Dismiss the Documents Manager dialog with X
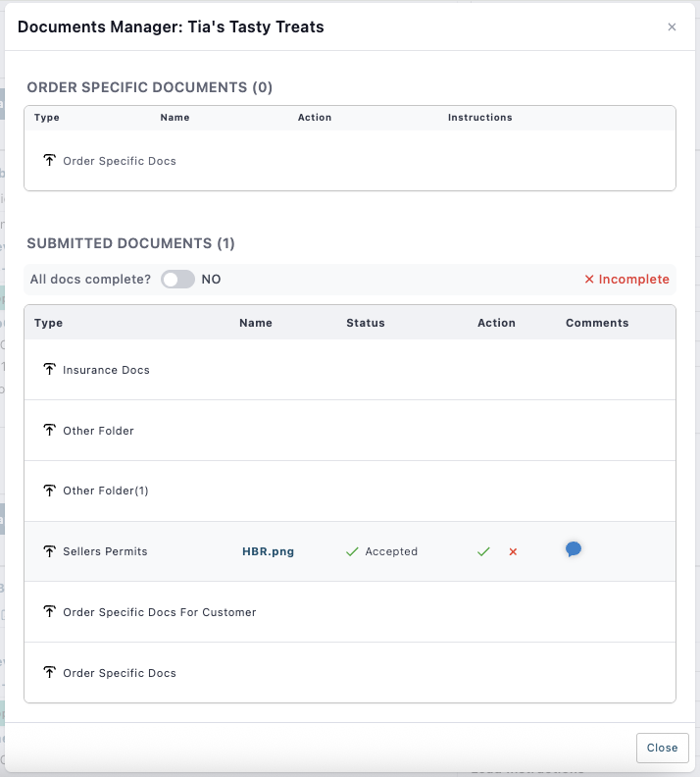 672,27
